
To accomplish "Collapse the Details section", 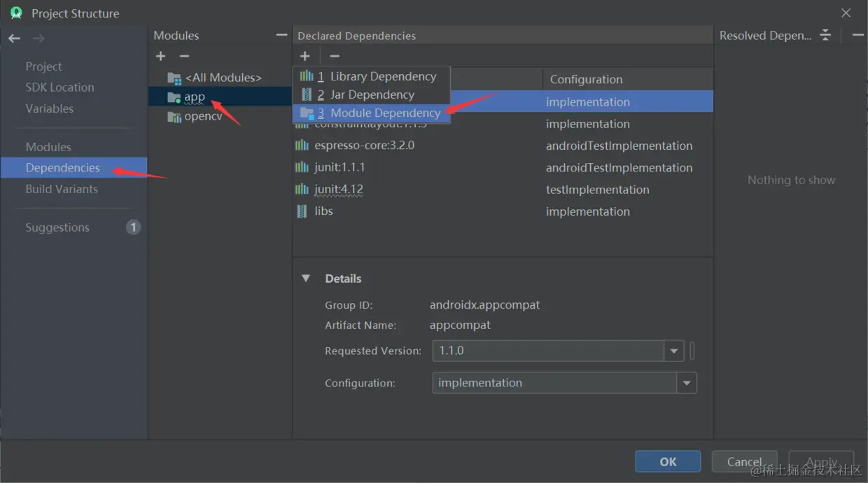I will (306, 278).
